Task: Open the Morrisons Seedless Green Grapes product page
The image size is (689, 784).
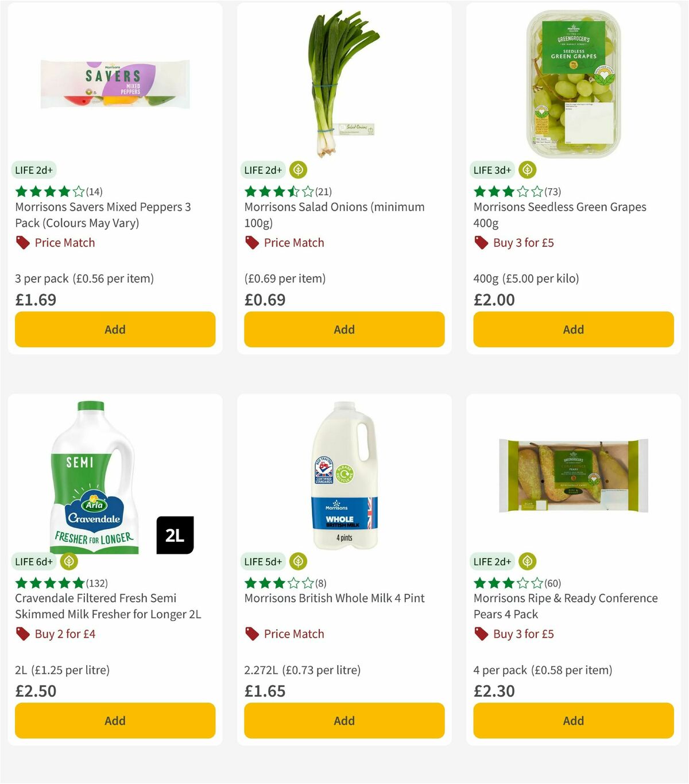Action: coord(559,215)
